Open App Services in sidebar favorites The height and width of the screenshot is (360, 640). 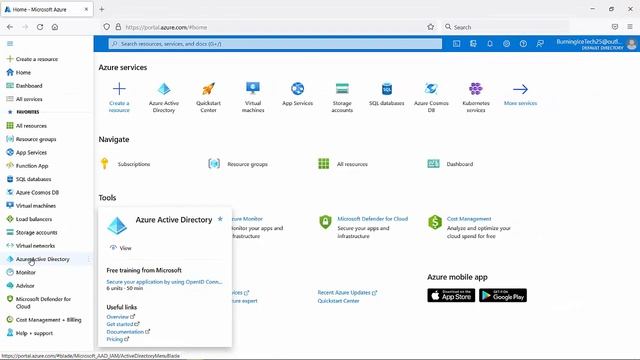[x=27, y=153]
